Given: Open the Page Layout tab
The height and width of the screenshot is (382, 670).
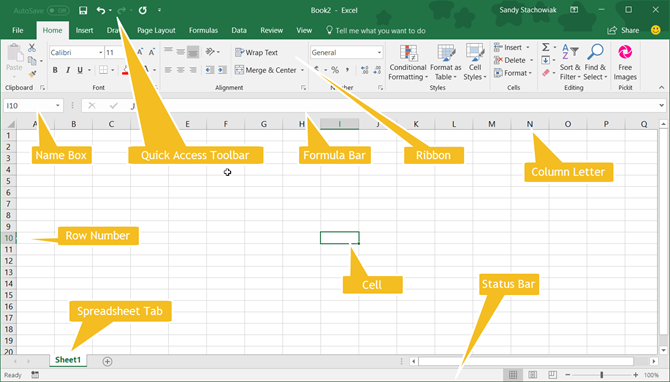Looking at the screenshot, I should tap(156, 30).
